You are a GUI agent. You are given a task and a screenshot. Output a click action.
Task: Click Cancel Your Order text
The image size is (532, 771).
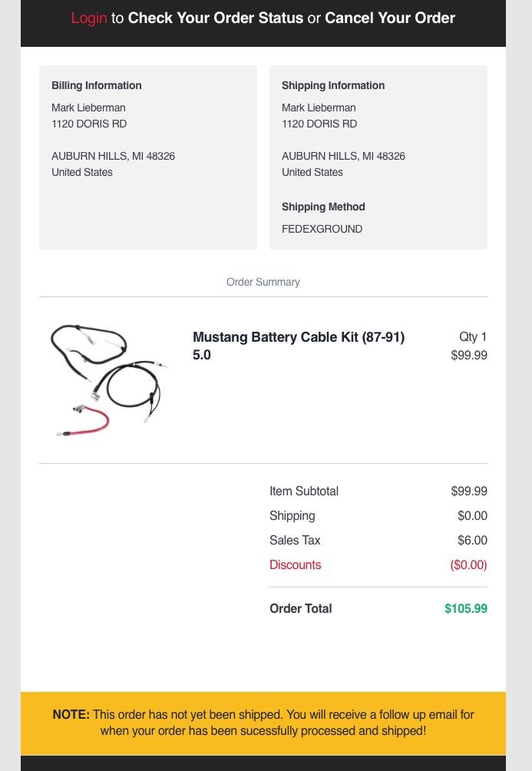coord(390,18)
